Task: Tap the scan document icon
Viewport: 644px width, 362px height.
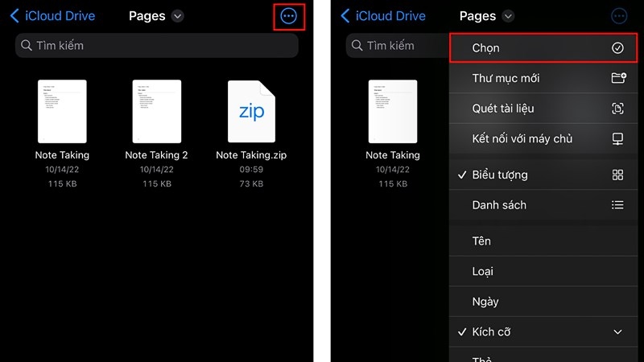Action: (617, 109)
